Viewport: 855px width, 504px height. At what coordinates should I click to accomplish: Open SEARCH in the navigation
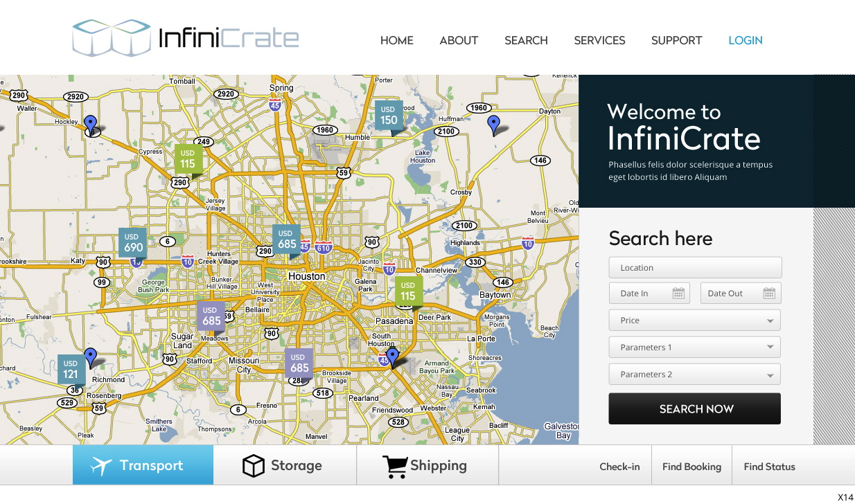click(526, 41)
